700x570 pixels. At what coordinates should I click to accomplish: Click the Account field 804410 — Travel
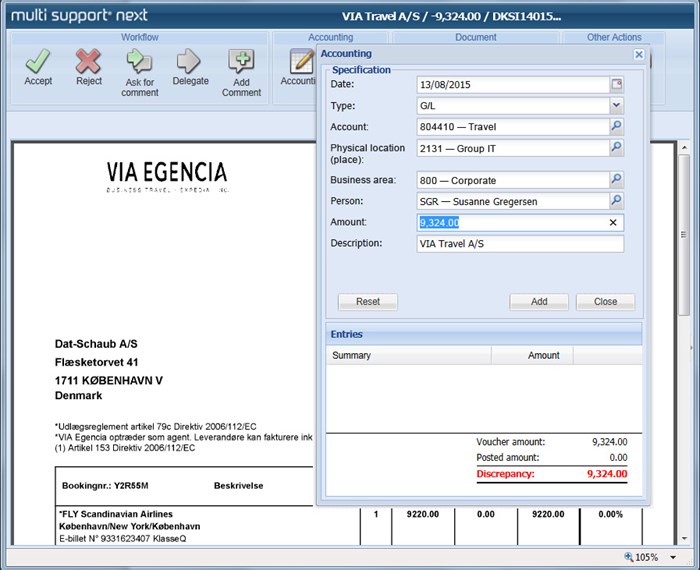pos(513,127)
